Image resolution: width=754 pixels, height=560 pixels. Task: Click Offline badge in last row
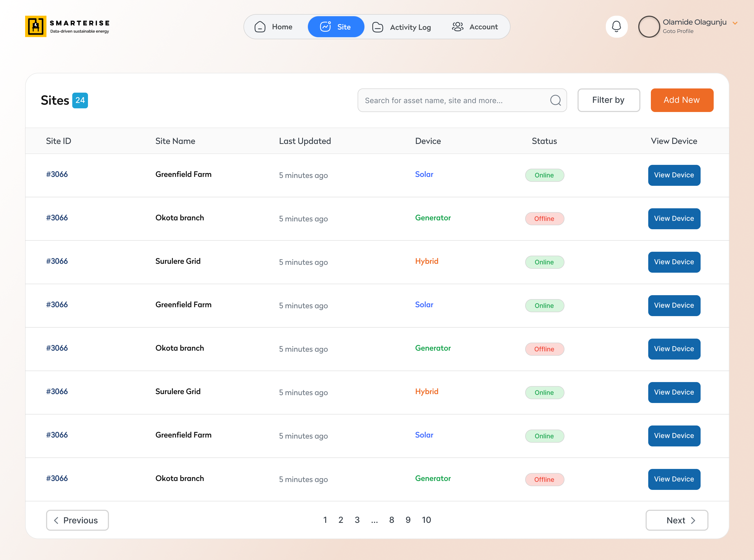[544, 479]
